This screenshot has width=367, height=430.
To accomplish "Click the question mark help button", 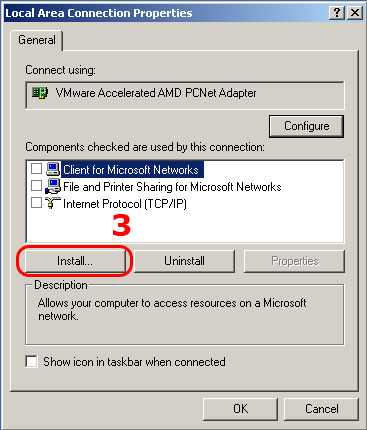I will point(337,13).
